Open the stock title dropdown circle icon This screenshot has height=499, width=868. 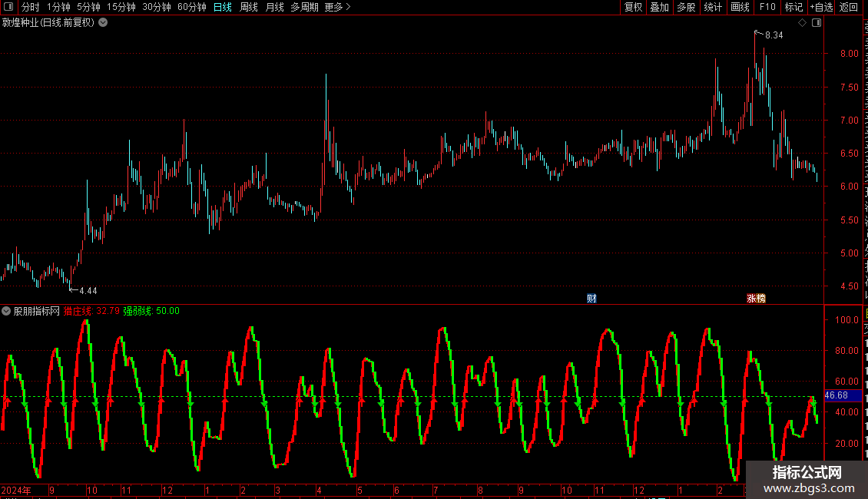coord(103,22)
